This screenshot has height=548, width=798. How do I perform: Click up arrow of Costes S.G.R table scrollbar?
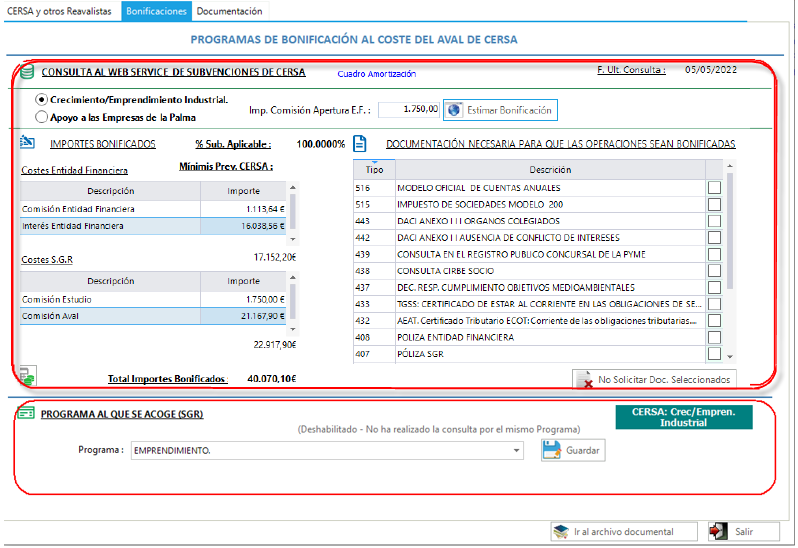coord(293,277)
